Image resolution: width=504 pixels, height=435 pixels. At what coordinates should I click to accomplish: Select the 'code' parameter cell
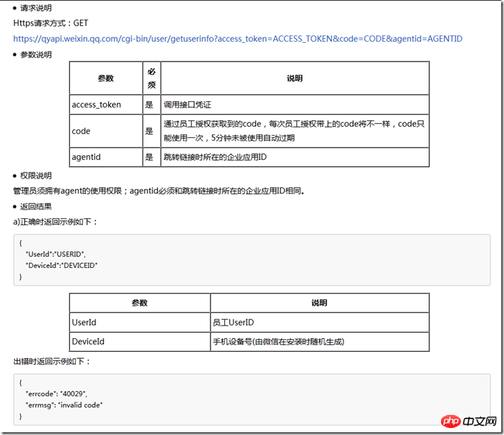click(106, 131)
